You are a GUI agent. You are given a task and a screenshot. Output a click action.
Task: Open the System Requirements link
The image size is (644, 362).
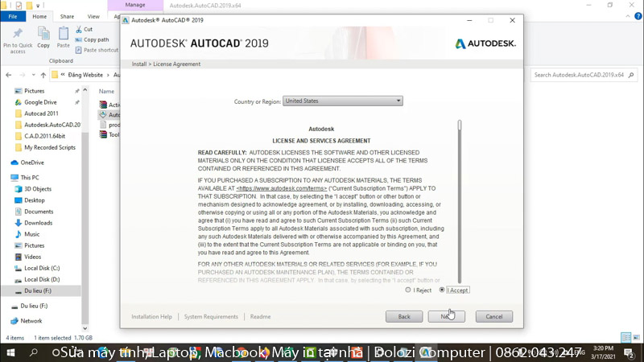click(x=211, y=316)
